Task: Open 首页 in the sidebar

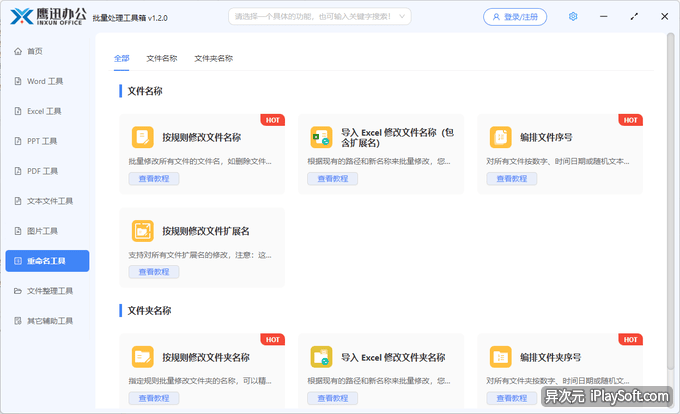Action: (x=47, y=51)
